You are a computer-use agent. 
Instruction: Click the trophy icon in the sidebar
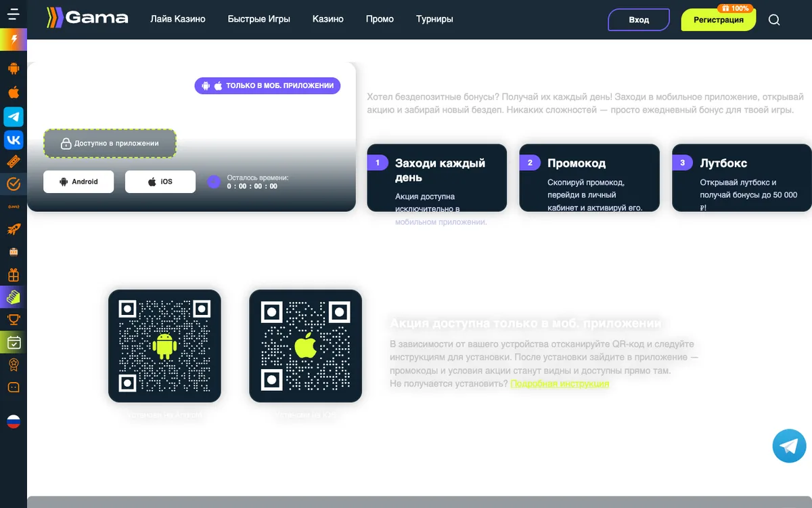tap(14, 319)
